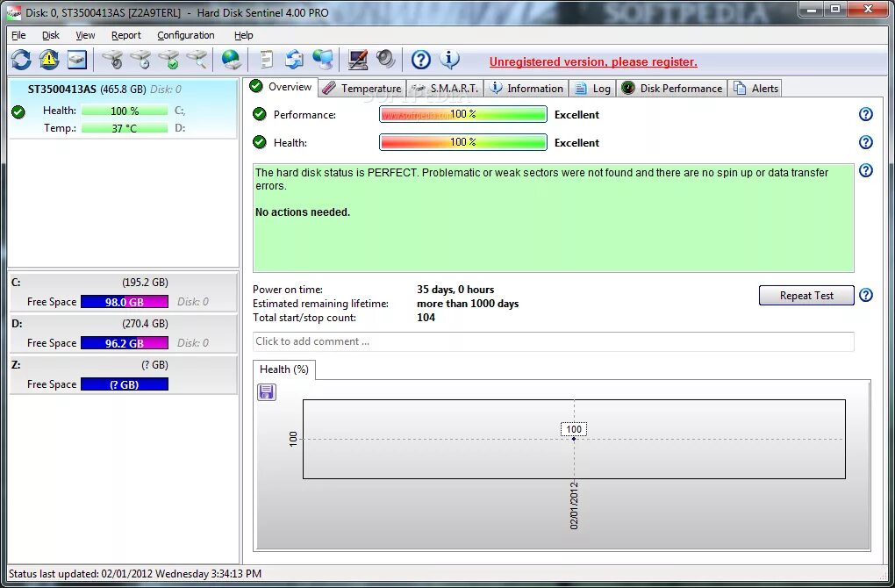Click the Z: free space (? GB) bar
895x588 pixels.
click(125, 384)
